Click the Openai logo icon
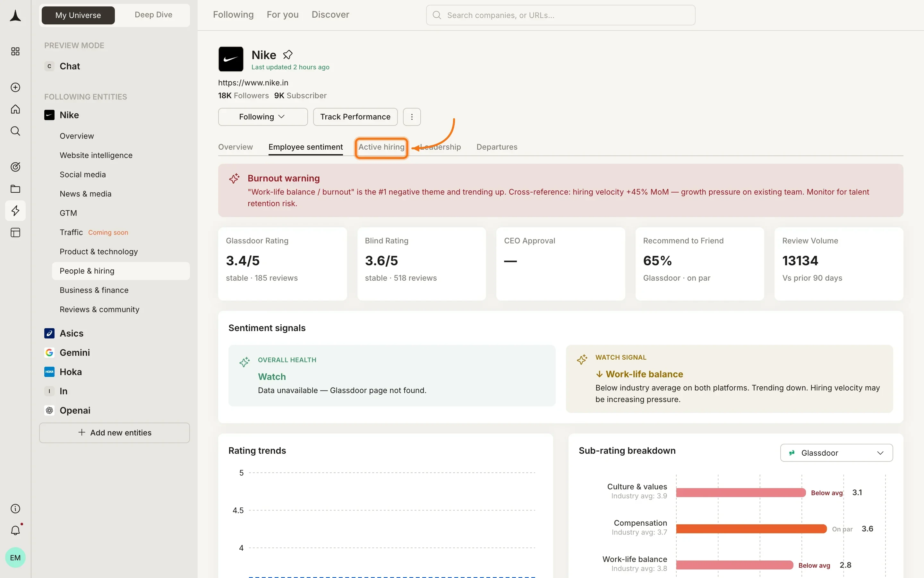The image size is (924, 578). [49, 410]
